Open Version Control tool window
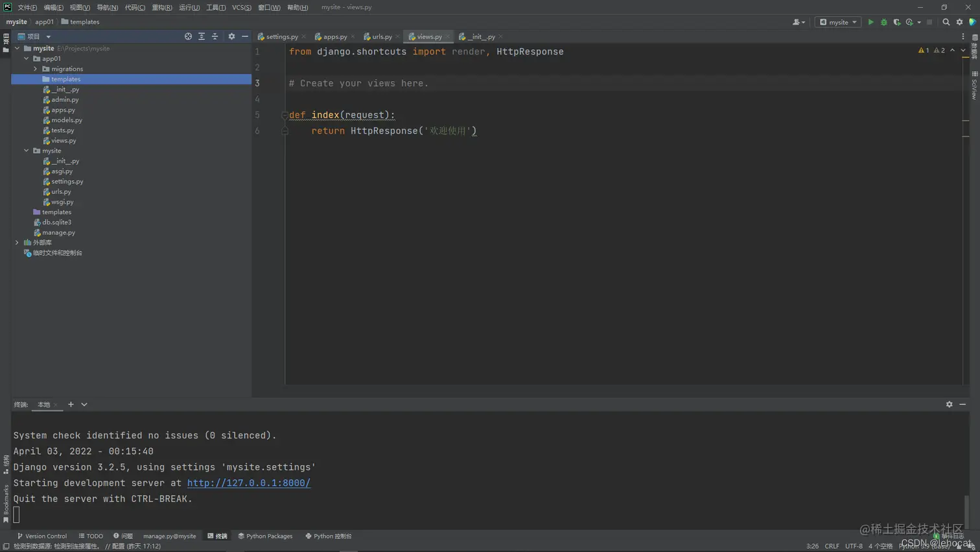This screenshot has height=552, width=980. click(42, 536)
